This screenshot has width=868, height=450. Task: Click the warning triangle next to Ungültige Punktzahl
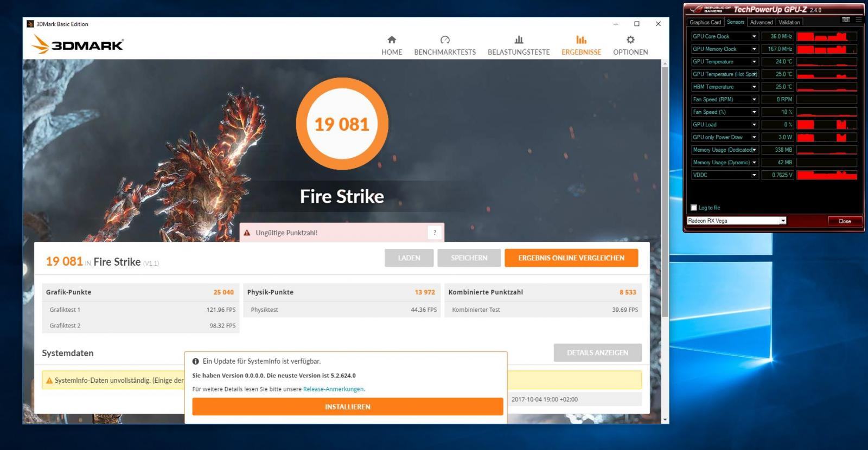(x=247, y=233)
